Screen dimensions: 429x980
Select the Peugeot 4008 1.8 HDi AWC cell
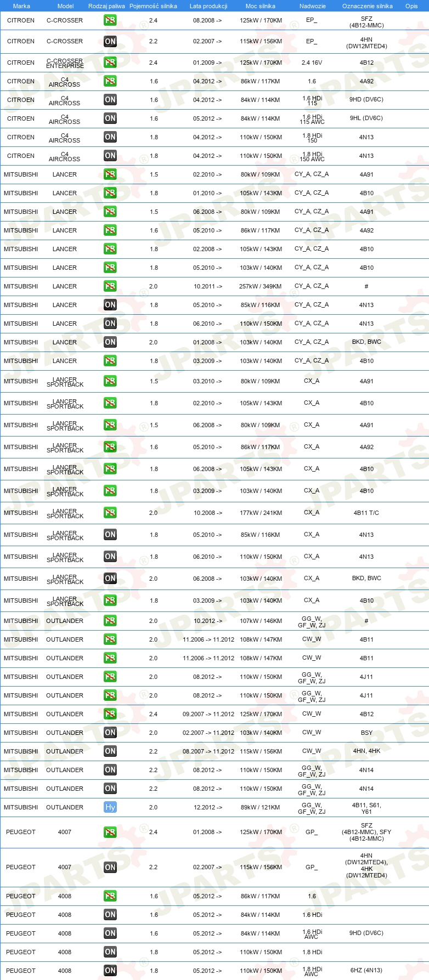(312, 971)
